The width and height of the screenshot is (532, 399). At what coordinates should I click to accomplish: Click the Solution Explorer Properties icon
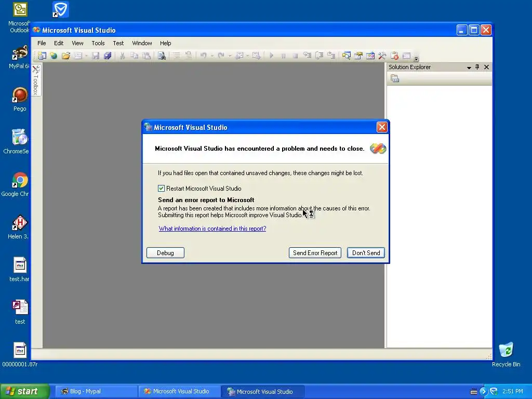click(x=395, y=79)
